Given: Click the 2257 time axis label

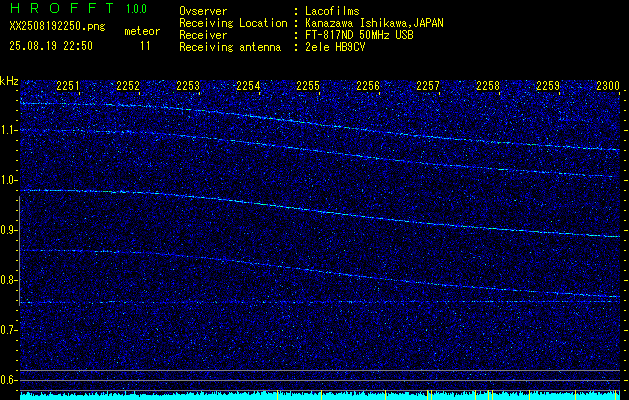Looking at the screenshot, I should click(x=428, y=86).
